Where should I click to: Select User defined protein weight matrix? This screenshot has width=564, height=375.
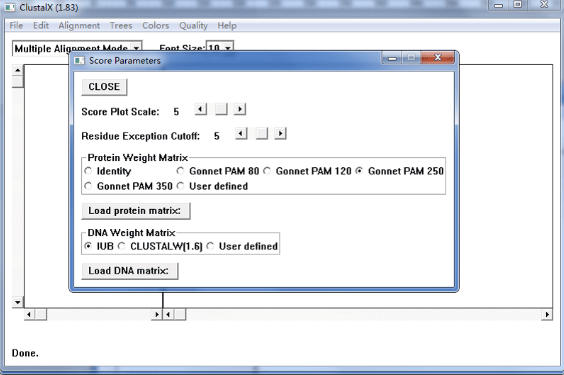(x=212, y=186)
